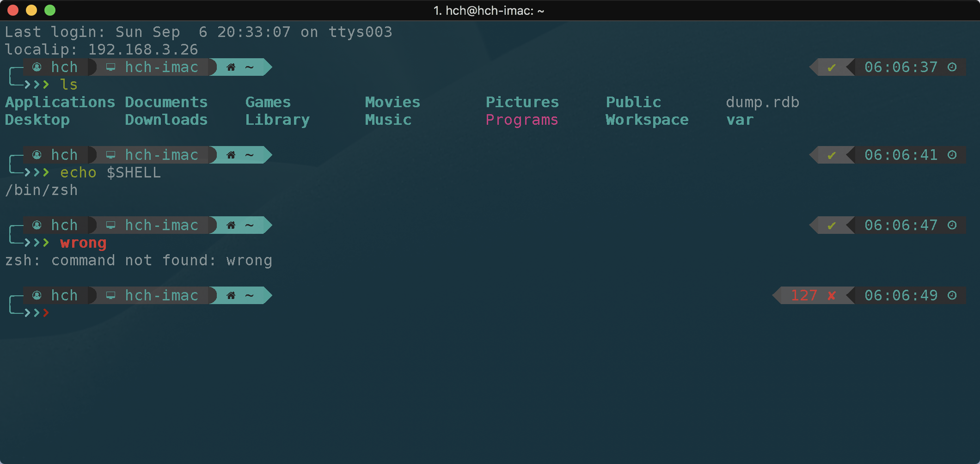Click the red X error icon beside 127
980x464 pixels.
tap(832, 296)
